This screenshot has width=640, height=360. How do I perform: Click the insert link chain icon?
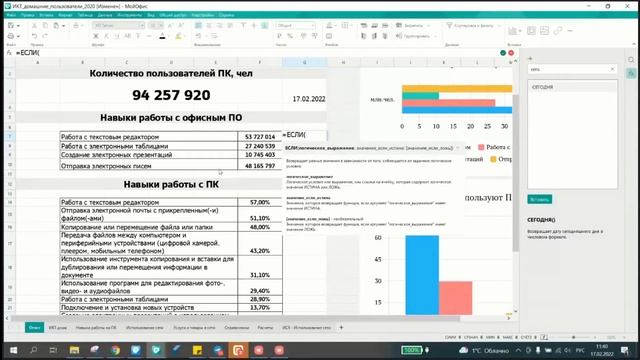pyautogui.click(x=558, y=30)
